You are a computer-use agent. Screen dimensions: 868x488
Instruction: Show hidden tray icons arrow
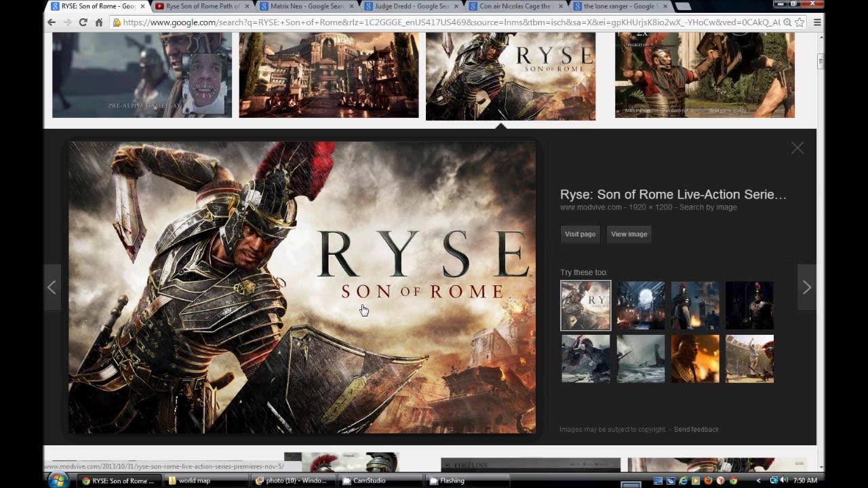click(x=759, y=481)
